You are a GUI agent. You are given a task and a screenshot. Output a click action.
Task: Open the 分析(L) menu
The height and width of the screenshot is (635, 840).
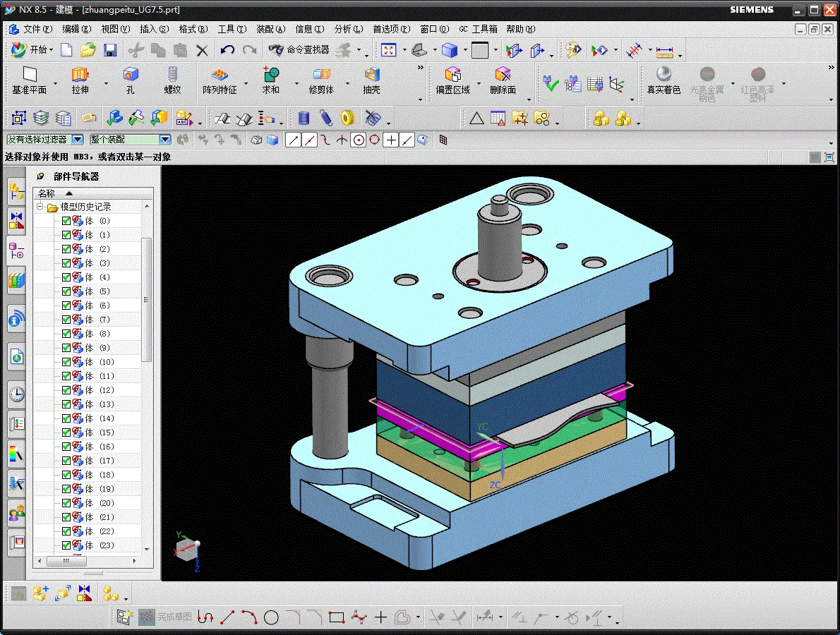tap(348, 29)
